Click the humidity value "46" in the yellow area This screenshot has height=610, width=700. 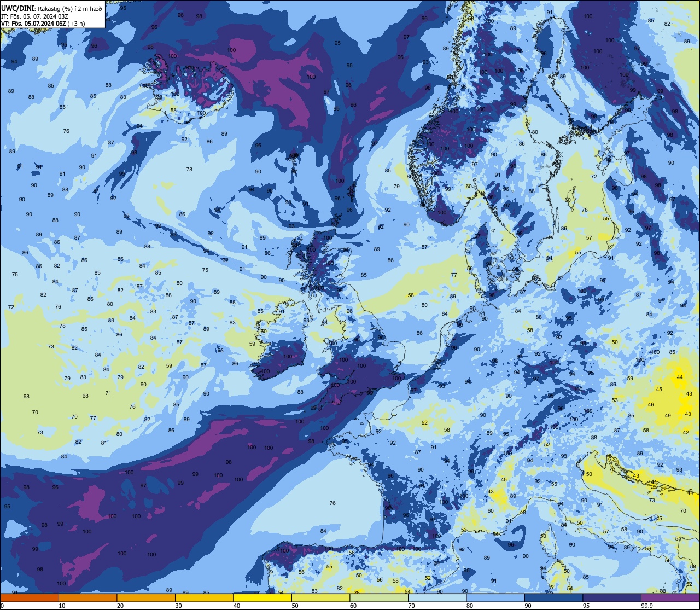tap(651, 405)
